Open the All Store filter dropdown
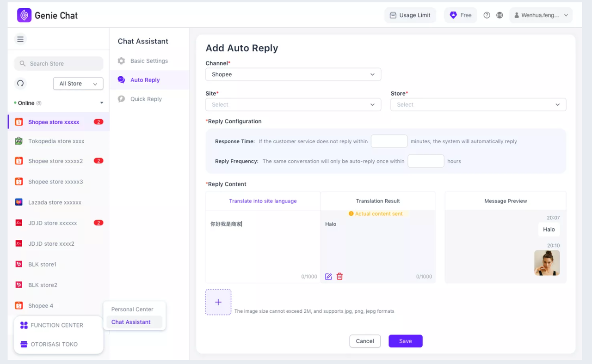 coord(78,84)
